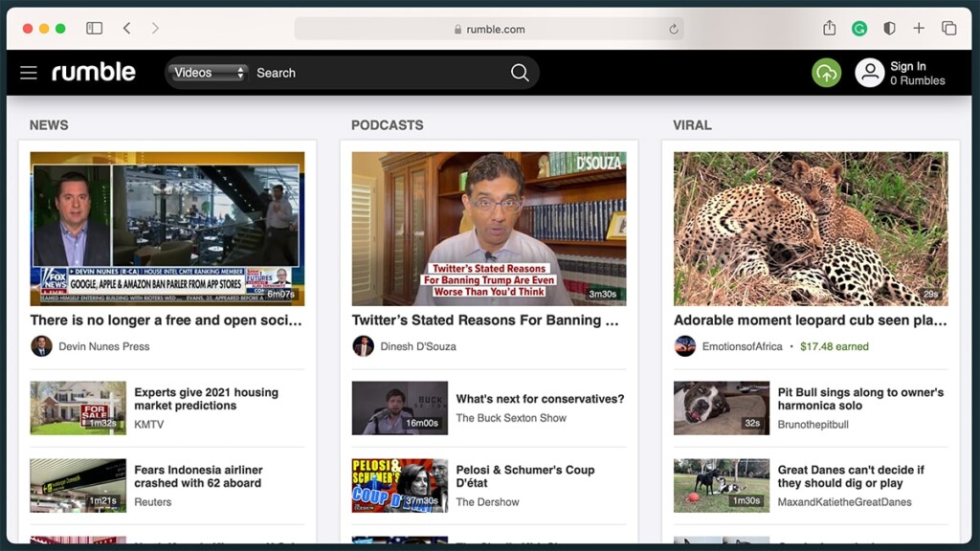The image size is (980, 551).
Task: Open the Buck Sexton video thumbnail
Action: tap(400, 408)
